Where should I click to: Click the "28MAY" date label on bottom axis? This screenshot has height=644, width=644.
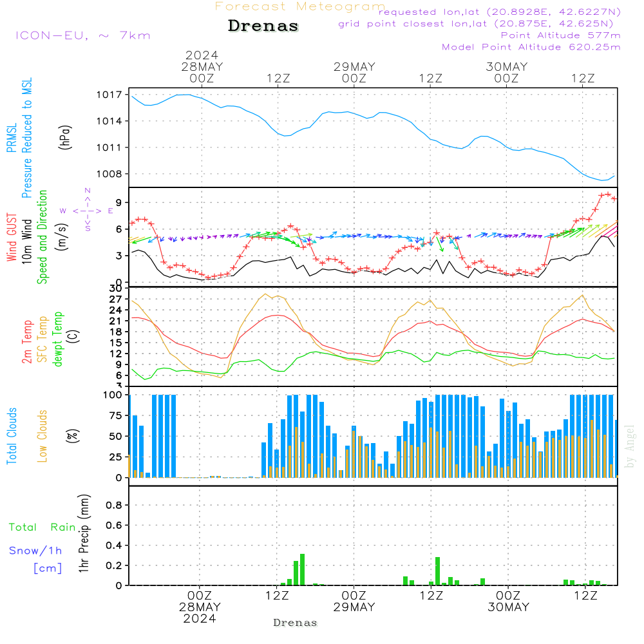200,607
